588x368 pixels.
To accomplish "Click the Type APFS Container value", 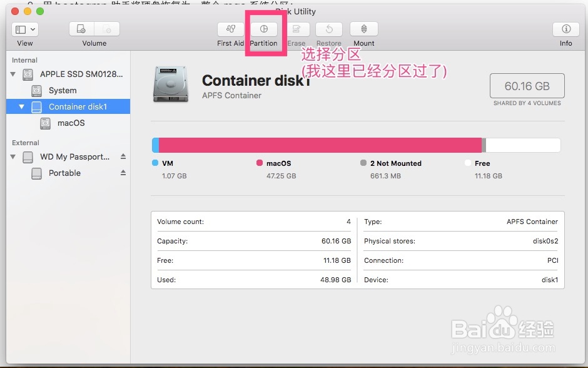I will (532, 222).
